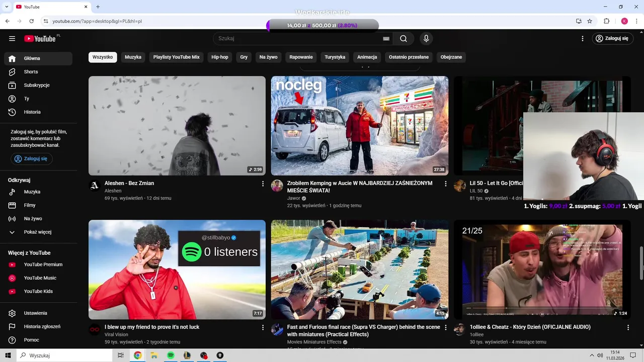Open the Chrome extensions puzzle icon
The image size is (644, 362).
pos(606,21)
